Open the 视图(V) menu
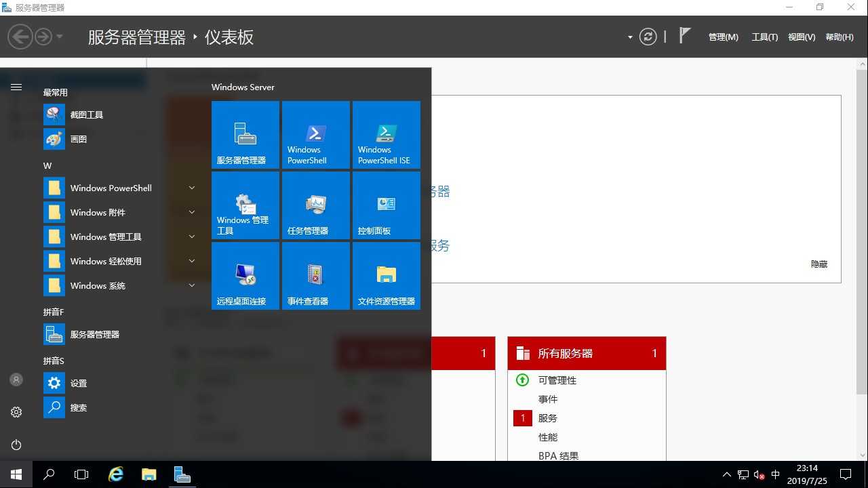The image size is (868, 488). click(802, 37)
